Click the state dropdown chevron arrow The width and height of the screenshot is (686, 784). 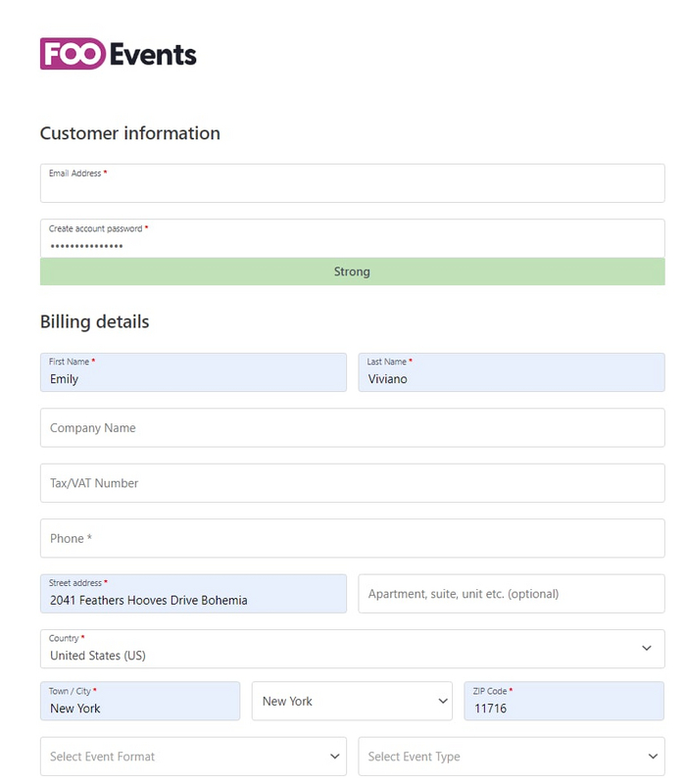[x=441, y=702]
